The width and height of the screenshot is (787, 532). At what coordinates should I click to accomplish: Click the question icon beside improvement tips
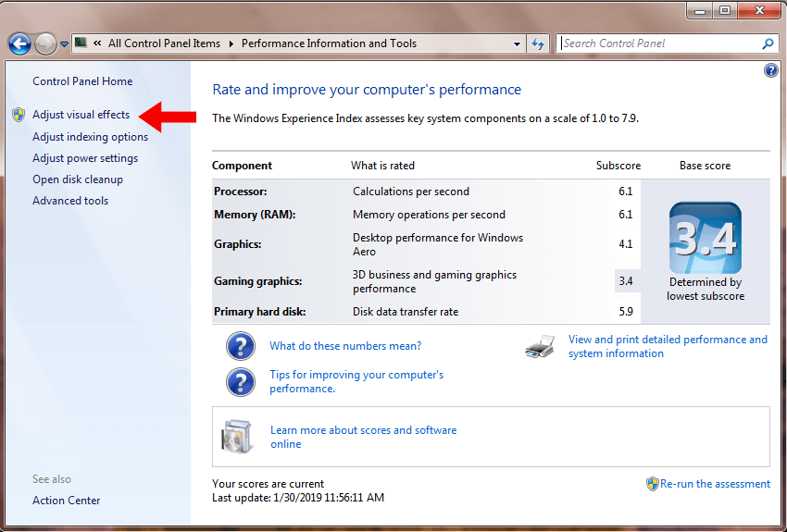(241, 381)
